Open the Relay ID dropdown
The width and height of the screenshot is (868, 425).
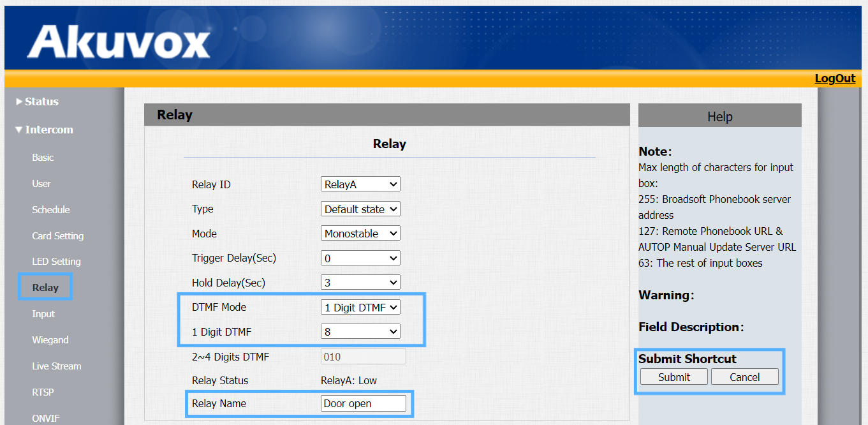360,184
